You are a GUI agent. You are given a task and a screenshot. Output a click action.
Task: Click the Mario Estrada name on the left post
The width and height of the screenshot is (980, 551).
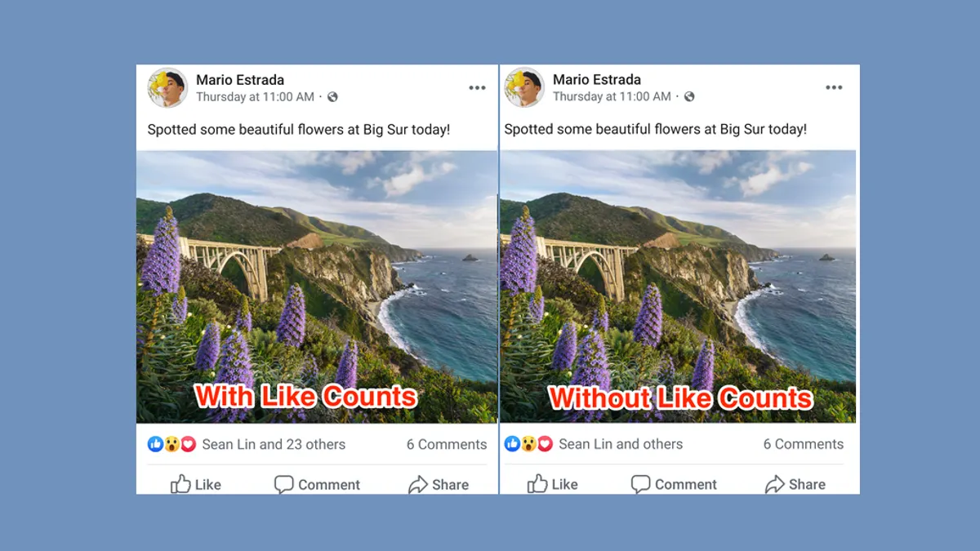(x=240, y=80)
